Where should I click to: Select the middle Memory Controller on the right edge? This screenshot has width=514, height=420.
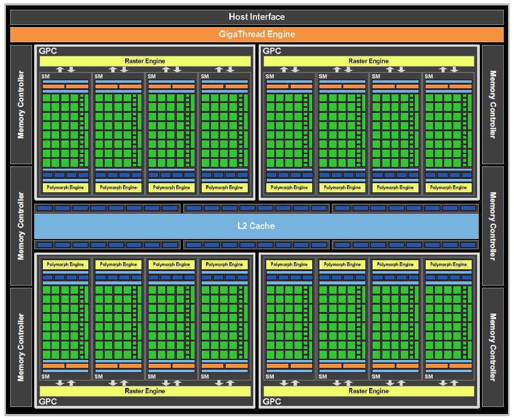coord(493,226)
